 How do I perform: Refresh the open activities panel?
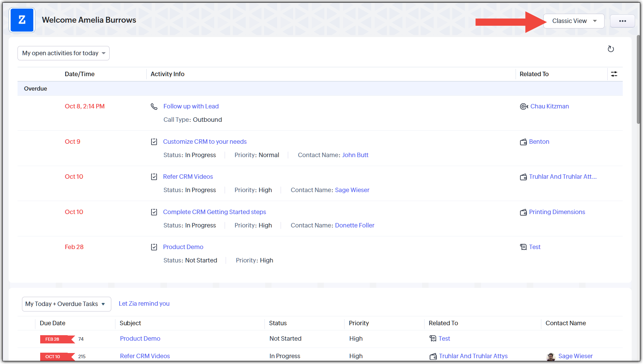pos(611,49)
